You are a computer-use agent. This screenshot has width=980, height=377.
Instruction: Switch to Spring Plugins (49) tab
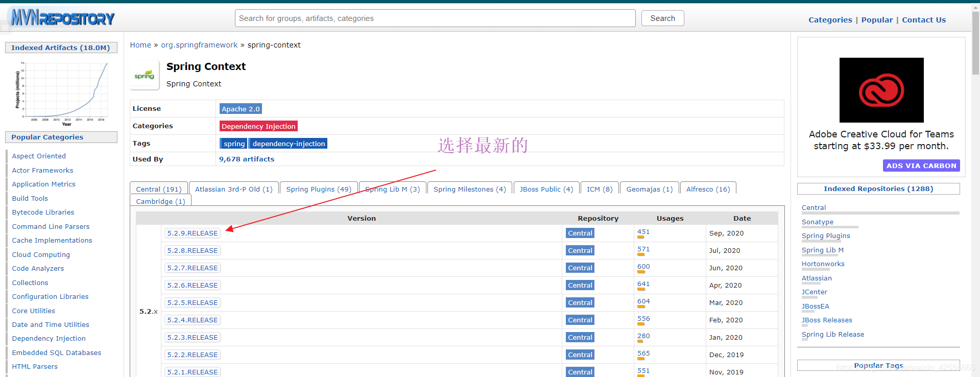click(319, 189)
